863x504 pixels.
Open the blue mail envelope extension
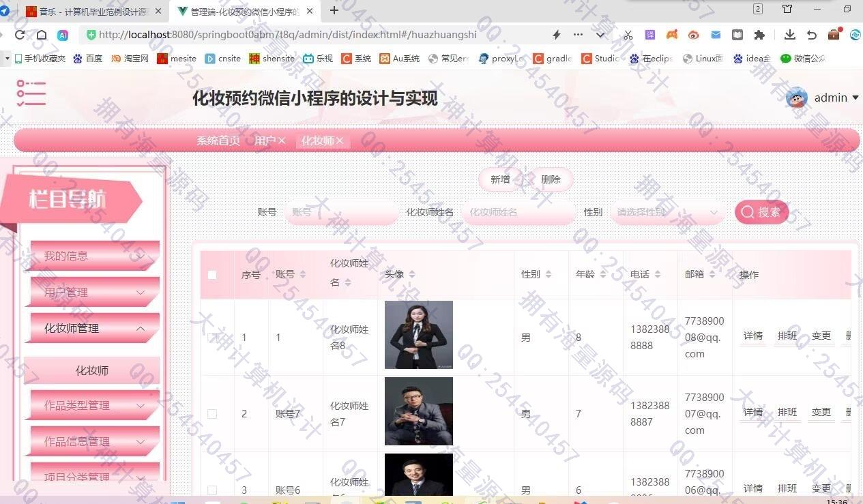click(716, 35)
